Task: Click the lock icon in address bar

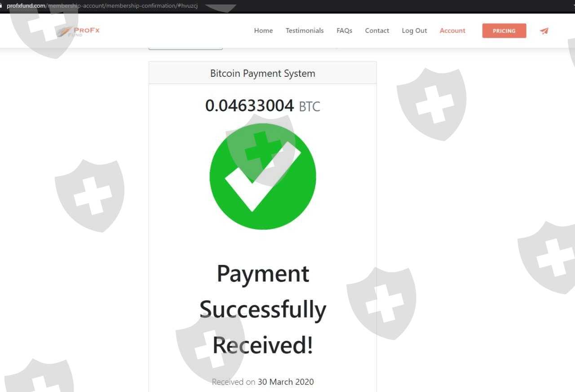Action: click(x=1, y=6)
